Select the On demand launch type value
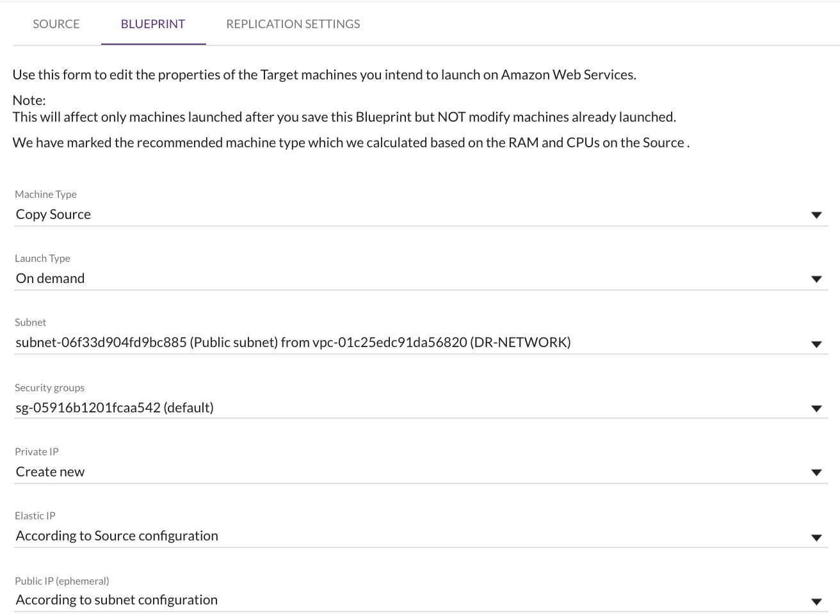This screenshot has height=616, width=840. click(x=50, y=278)
